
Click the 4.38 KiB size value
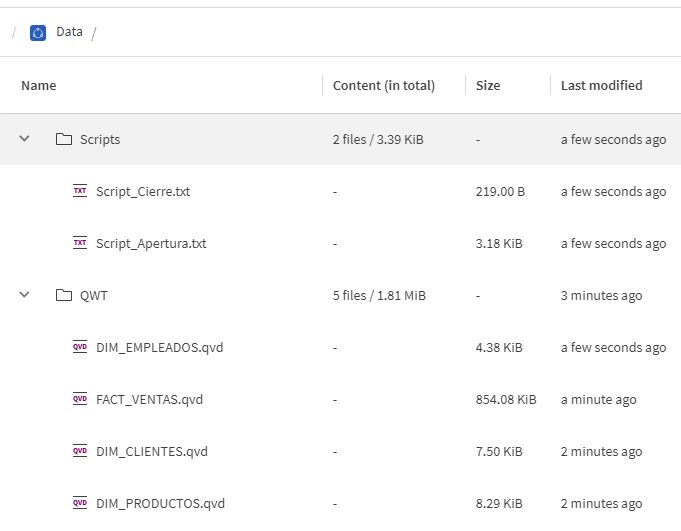499,348
